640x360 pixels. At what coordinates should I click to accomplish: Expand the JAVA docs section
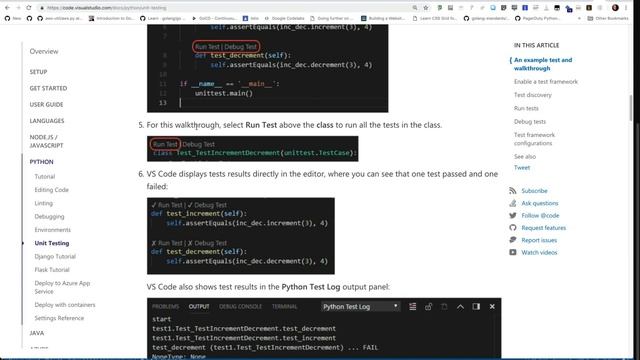tap(37, 333)
